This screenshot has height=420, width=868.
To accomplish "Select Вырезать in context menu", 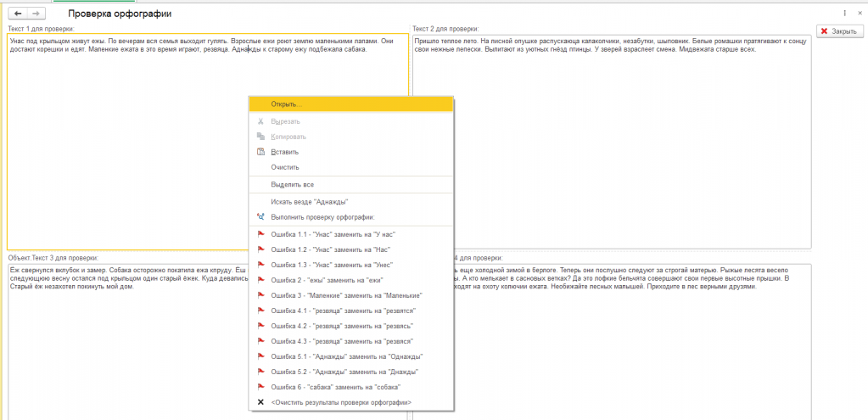I will 351,121.
